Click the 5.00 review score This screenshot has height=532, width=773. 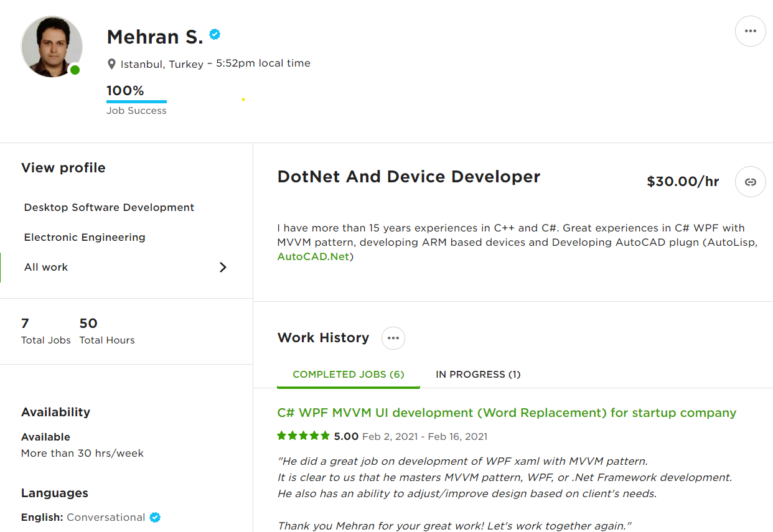tap(347, 436)
